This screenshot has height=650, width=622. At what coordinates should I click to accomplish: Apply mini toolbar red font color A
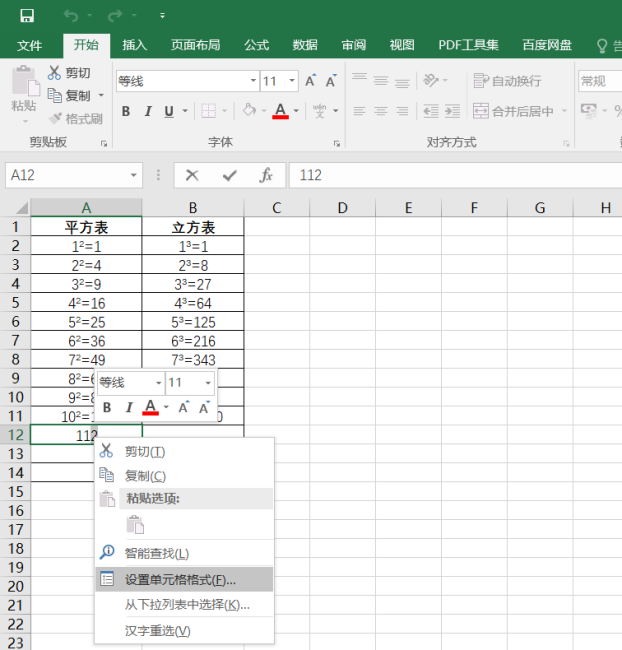151,407
